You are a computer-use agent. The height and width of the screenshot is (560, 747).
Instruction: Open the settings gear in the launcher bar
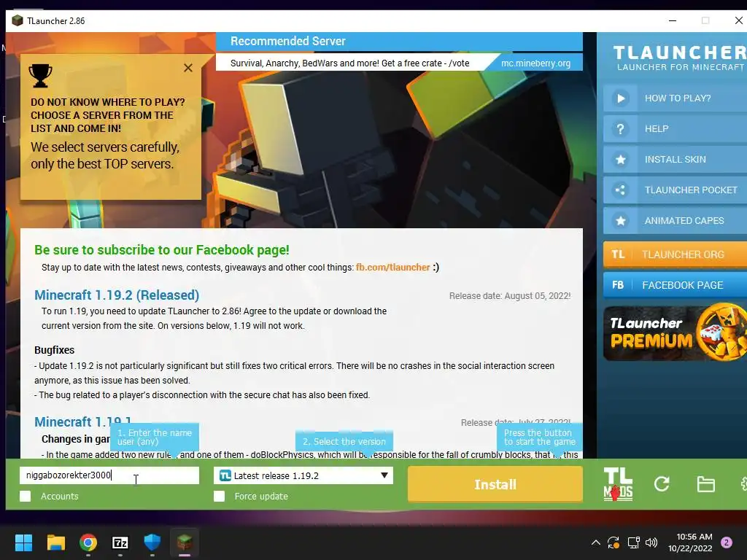743,484
